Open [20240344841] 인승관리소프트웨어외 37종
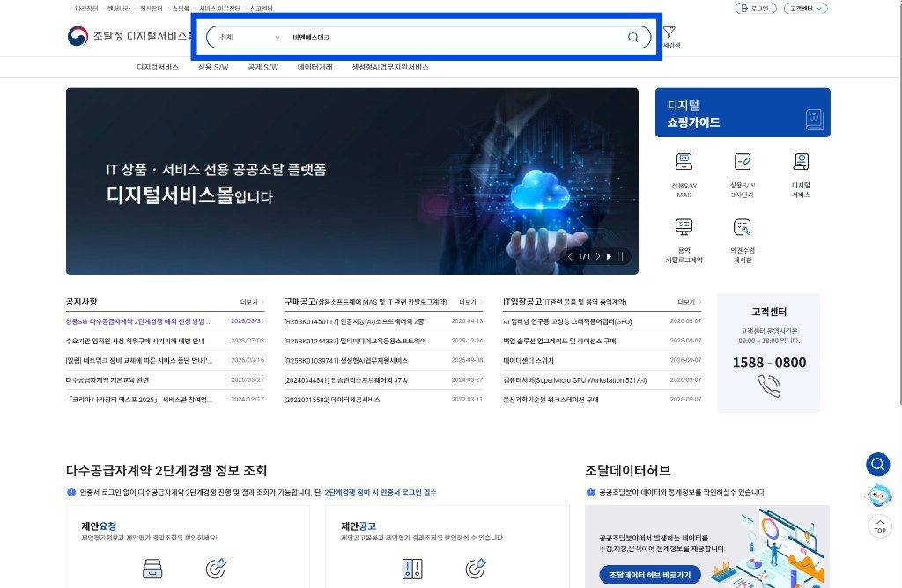This screenshot has width=902, height=588. (345, 380)
